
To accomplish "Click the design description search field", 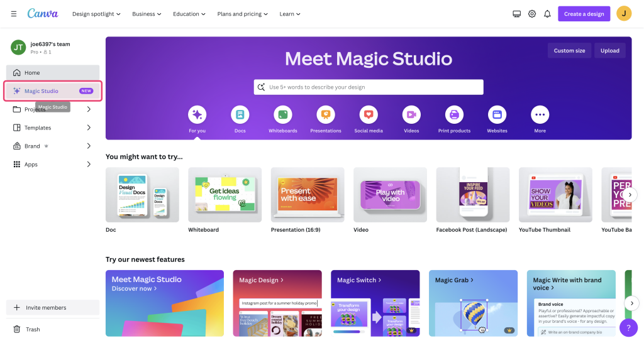I will [x=371, y=87].
